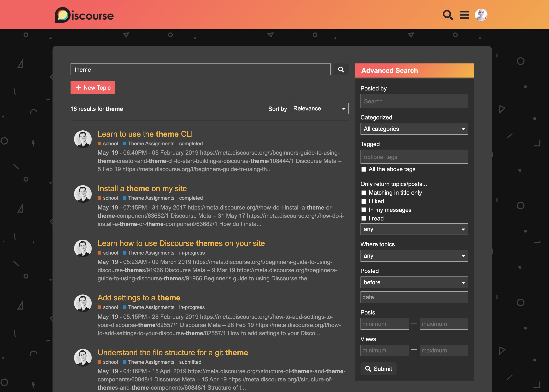549x392 pixels.
Task: Click the Advanced Search gradient header
Action: tap(414, 70)
